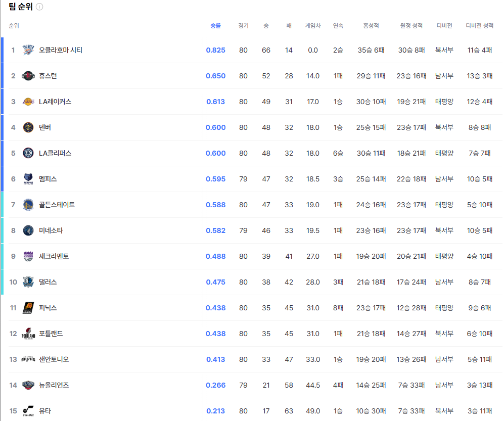This screenshot has width=504, height=421.
Task: Click the Oklahoma City Thunder team logo
Action: click(28, 50)
